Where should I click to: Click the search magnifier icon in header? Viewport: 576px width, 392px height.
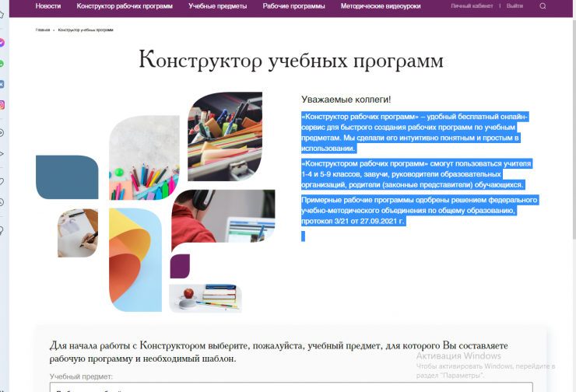click(543, 5)
